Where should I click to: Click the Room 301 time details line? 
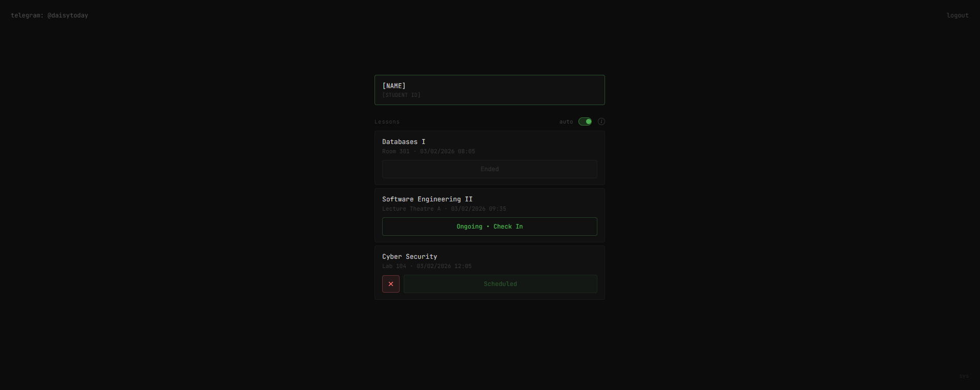(x=428, y=152)
